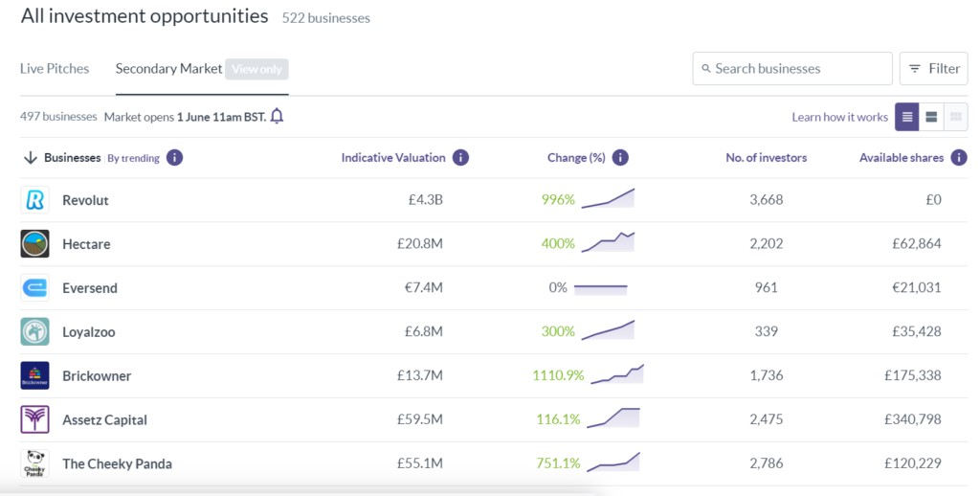Click The Cheeky Panda logo icon
Viewport: 980px width, 496px height.
(x=35, y=463)
